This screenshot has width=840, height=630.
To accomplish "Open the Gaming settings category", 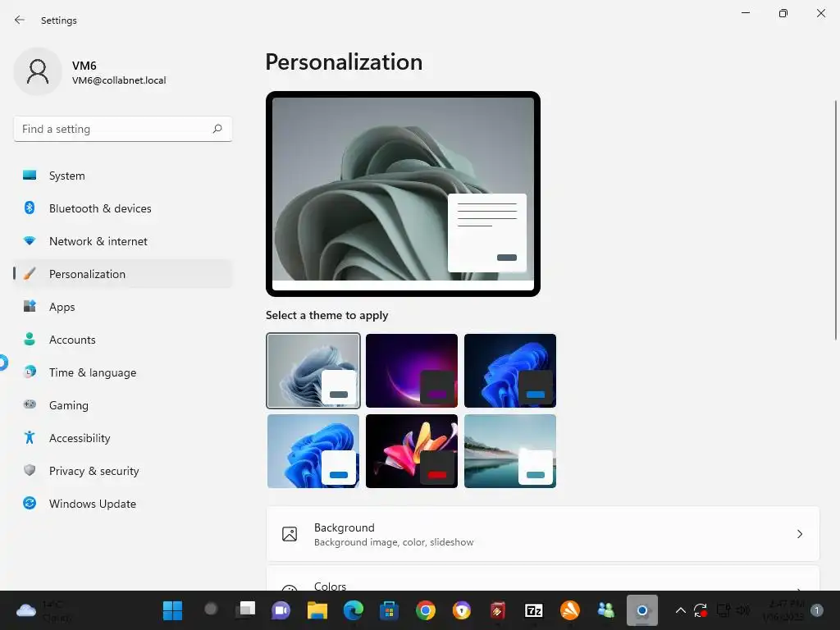I will point(123,405).
